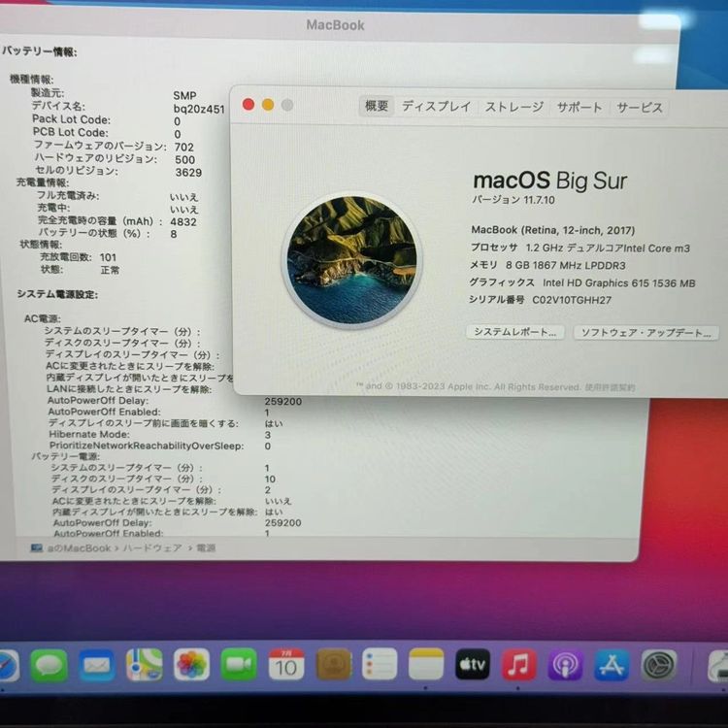Viewport: 728px width, 728px height.
Task: Select the cell revision value 3629
Action: pyautogui.click(x=188, y=172)
